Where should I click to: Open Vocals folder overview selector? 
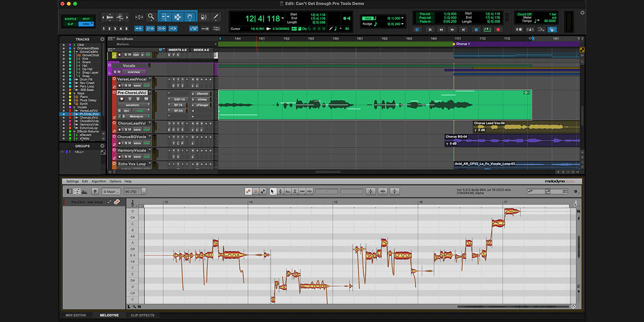click(x=134, y=71)
